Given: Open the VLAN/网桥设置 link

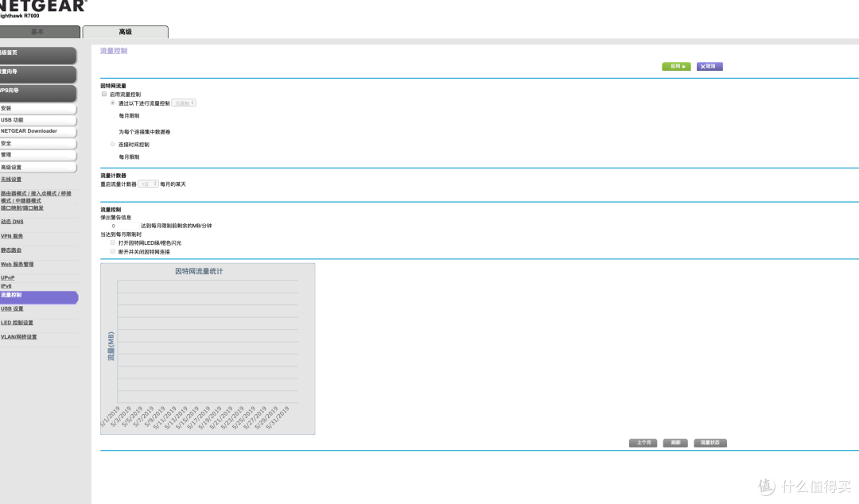Looking at the screenshot, I should [x=18, y=337].
